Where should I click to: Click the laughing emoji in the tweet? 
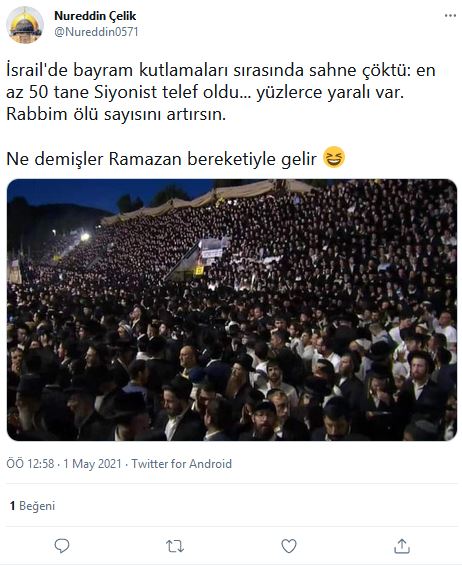(334, 157)
